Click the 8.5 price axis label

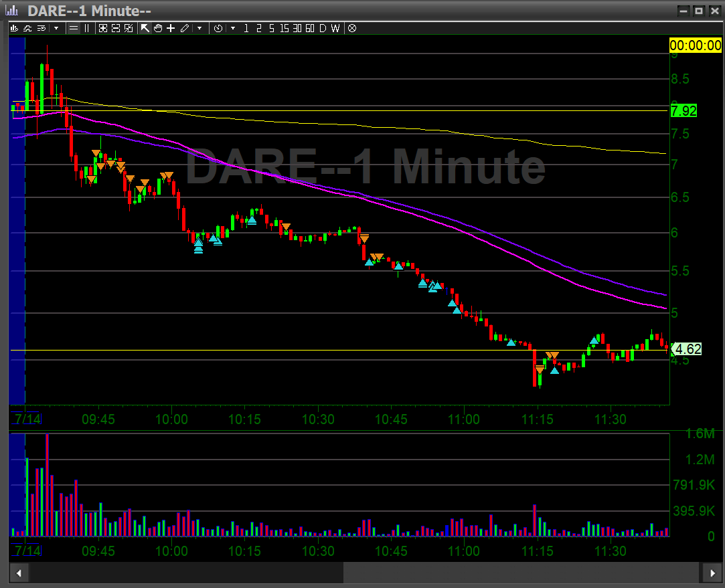pyautogui.click(x=680, y=79)
